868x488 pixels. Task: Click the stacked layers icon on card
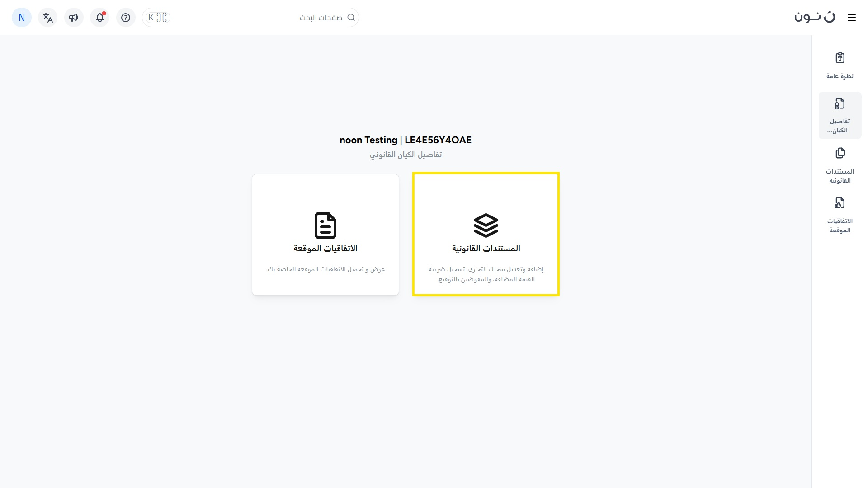point(486,225)
